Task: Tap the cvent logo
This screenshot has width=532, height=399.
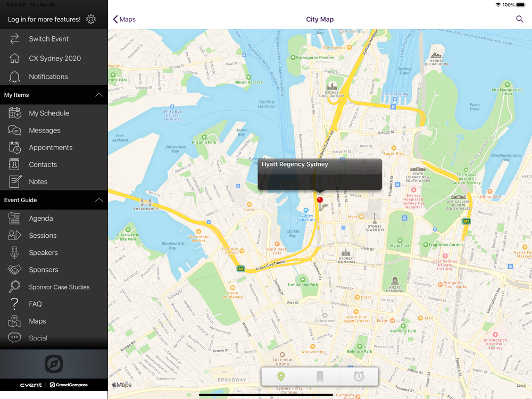Action: pos(31,385)
